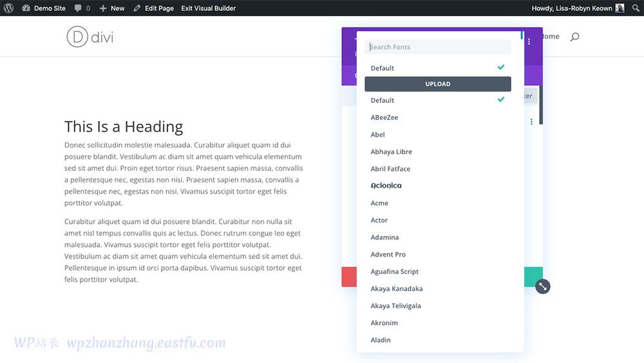Choose the Actor font
Screen dimensions: 644x363
click(x=438, y=220)
